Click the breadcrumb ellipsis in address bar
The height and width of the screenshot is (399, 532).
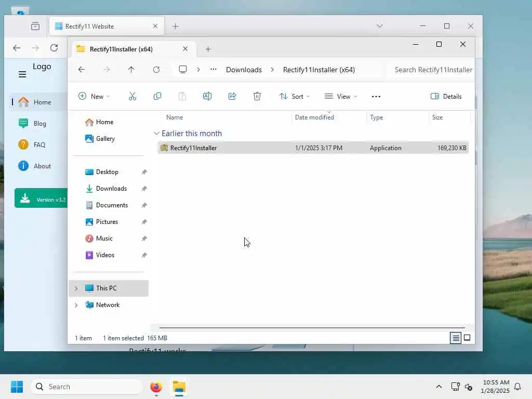point(213,69)
